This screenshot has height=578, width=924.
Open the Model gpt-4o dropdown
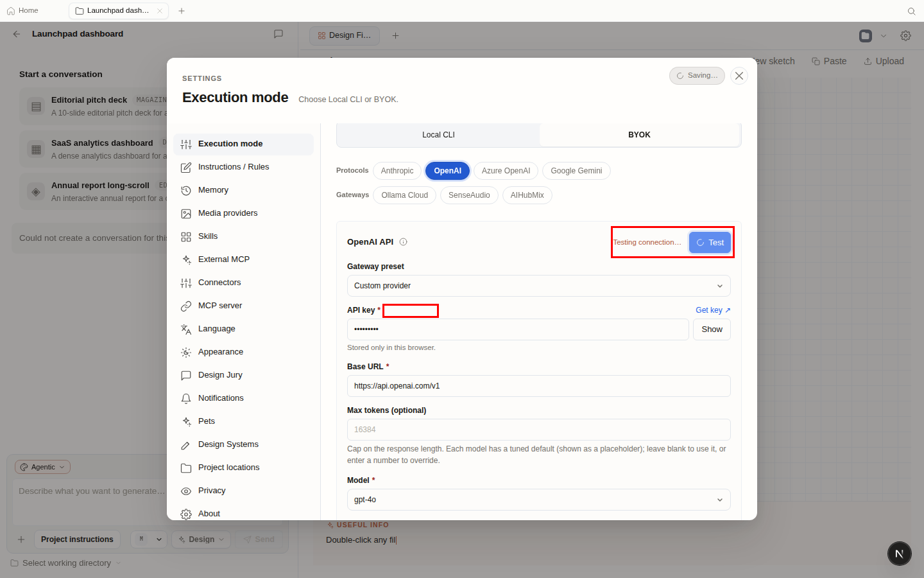(x=539, y=500)
